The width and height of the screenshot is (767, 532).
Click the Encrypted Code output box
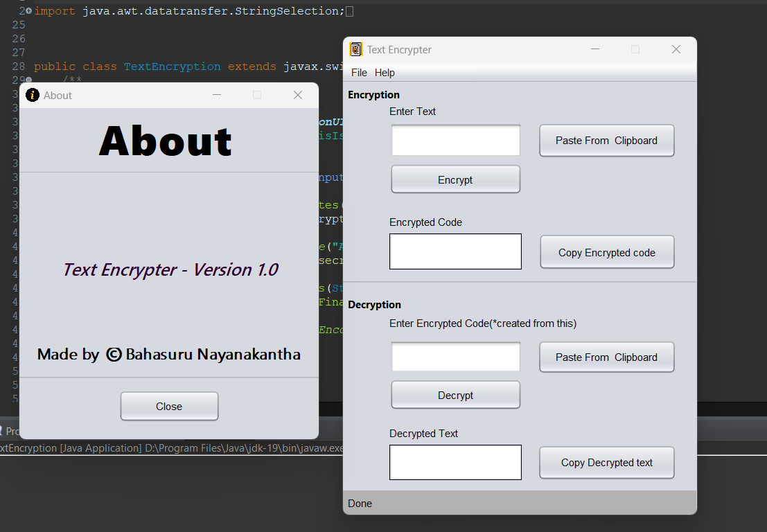pos(455,251)
